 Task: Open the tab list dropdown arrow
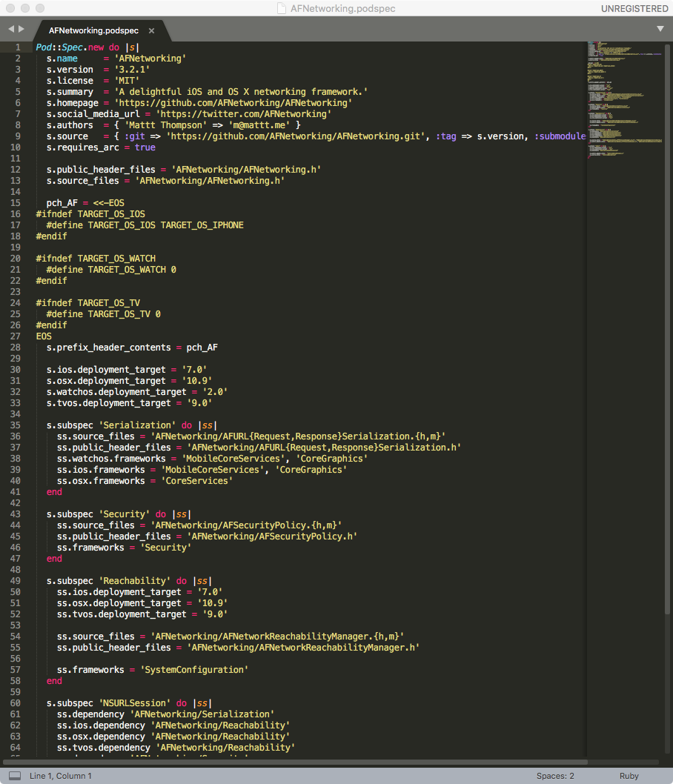pyautogui.click(x=660, y=29)
